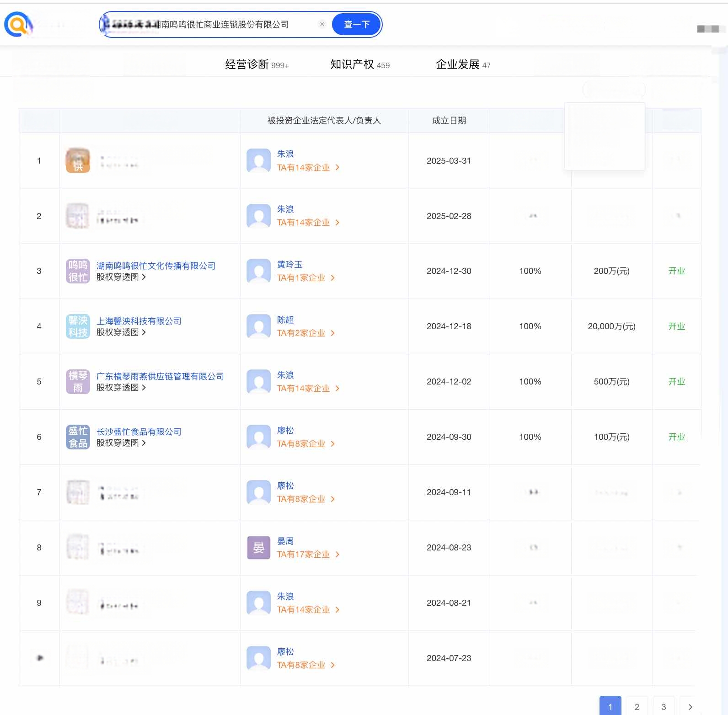
Task: Expand TA有14家企业 in the 2025-03-31 row
Action: pyautogui.click(x=308, y=168)
